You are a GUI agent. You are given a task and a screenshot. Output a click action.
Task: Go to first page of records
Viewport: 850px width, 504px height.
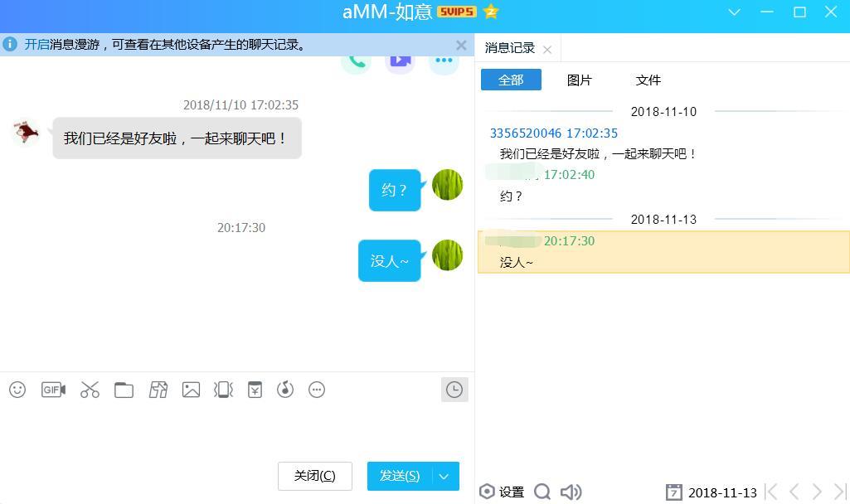point(771,492)
